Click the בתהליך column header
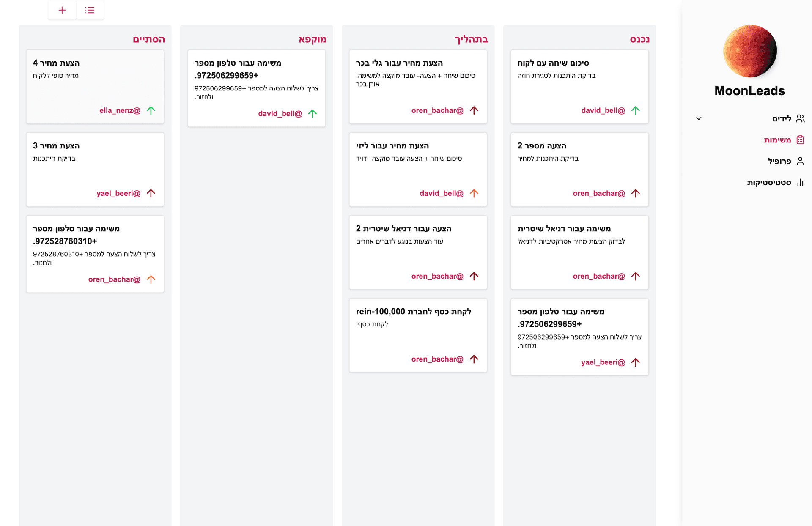Image resolution: width=812 pixels, height=526 pixels. coord(471,39)
